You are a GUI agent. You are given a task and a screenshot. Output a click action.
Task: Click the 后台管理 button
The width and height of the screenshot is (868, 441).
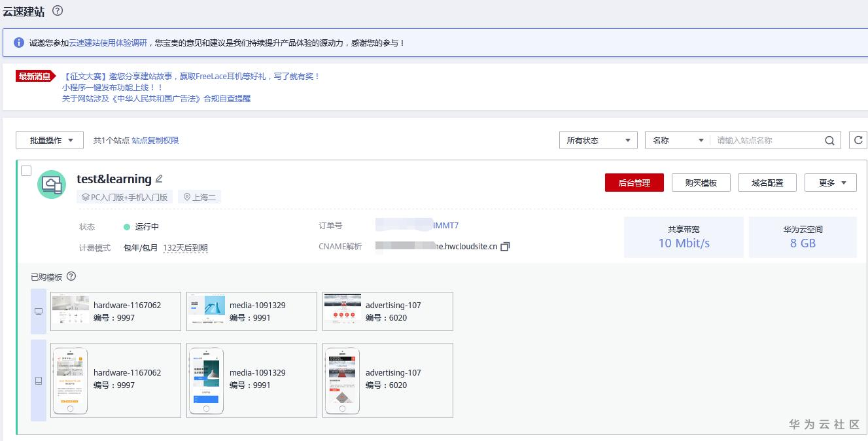pyautogui.click(x=634, y=183)
